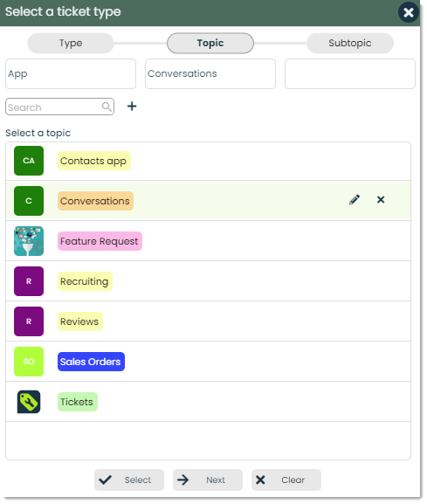
Task: Select the Topic step tab
Action: tap(210, 43)
